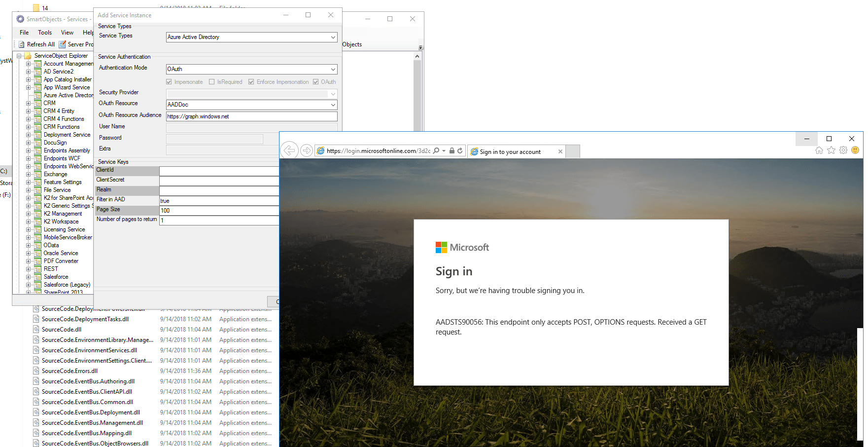Click the SourceCode.dll file icon
Screen dimensions: 868x447
tap(36, 329)
